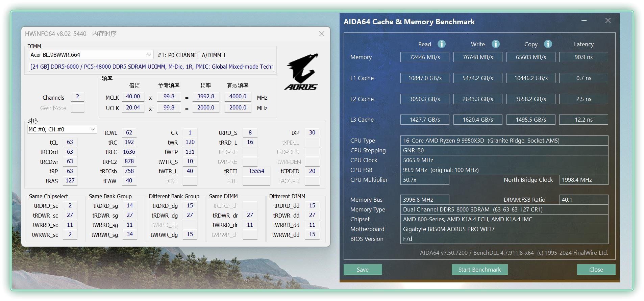The image size is (644, 301).
Task: Select the Memory Read 72446 MB/s field
Action: tap(424, 57)
